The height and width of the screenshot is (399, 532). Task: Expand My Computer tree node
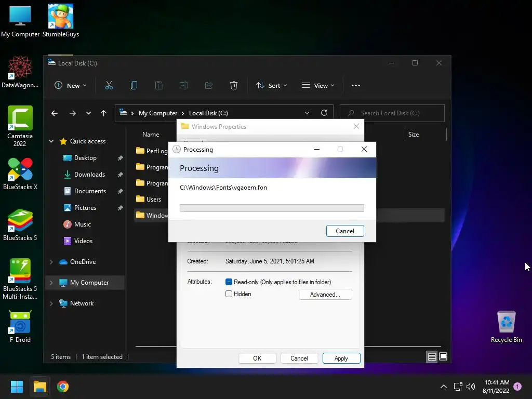click(x=51, y=283)
